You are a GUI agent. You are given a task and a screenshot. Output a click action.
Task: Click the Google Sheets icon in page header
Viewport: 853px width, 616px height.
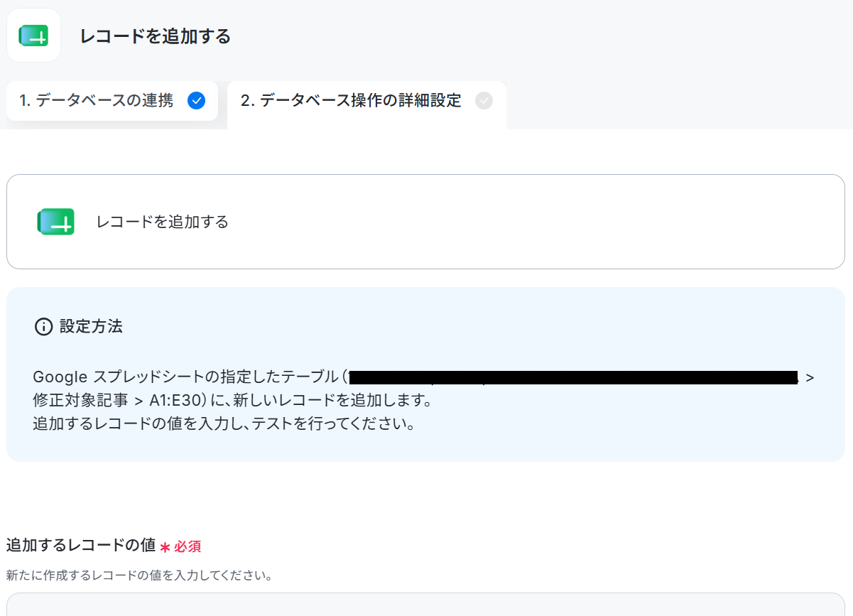(x=33, y=36)
